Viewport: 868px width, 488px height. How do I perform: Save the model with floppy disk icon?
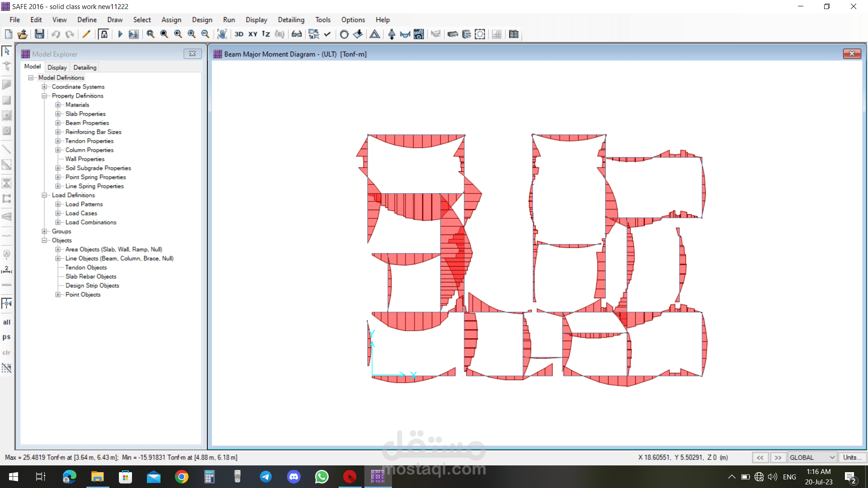(39, 34)
